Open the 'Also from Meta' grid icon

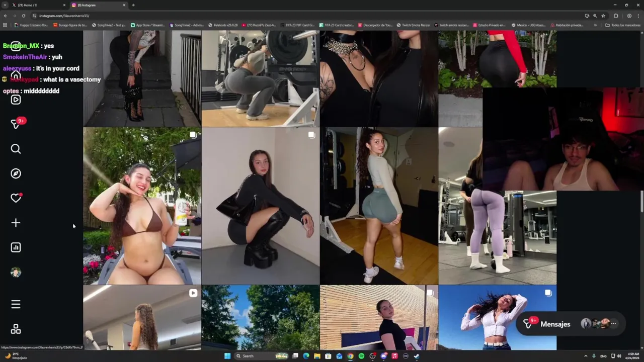point(16,329)
